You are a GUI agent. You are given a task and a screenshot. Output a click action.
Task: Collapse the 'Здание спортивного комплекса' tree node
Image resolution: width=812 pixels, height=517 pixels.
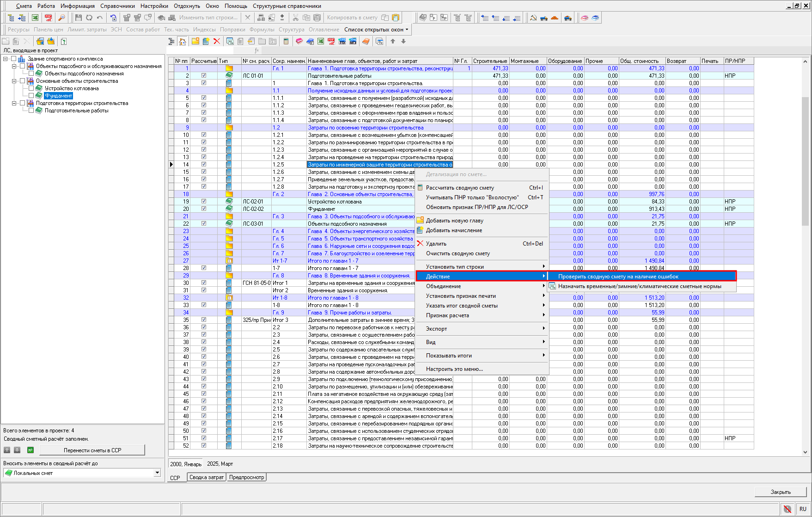click(x=6, y=59)
